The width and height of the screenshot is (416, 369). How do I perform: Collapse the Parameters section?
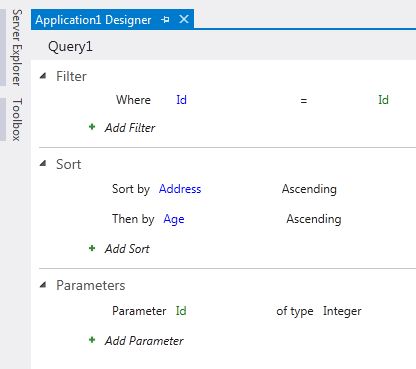[x=43, y=285]
